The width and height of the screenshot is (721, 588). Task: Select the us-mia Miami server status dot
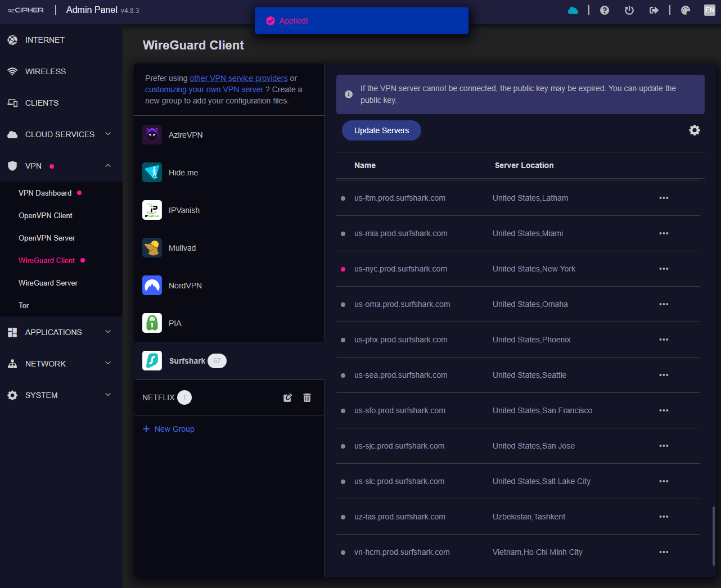[343, 234]
